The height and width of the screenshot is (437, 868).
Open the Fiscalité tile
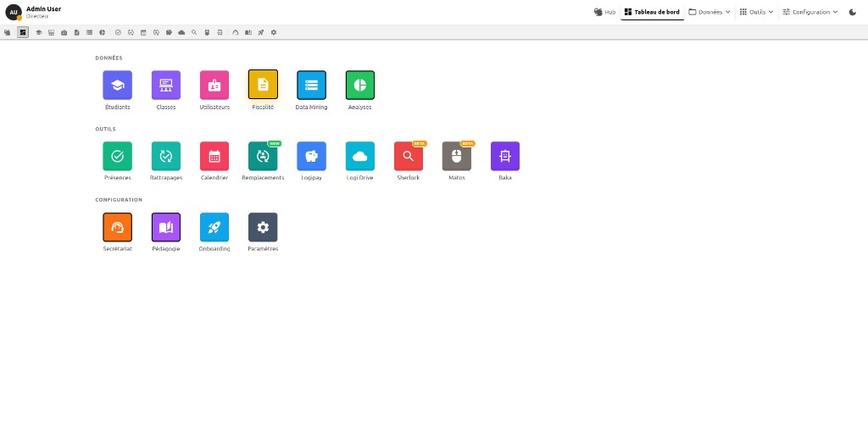tap(263, 86)
